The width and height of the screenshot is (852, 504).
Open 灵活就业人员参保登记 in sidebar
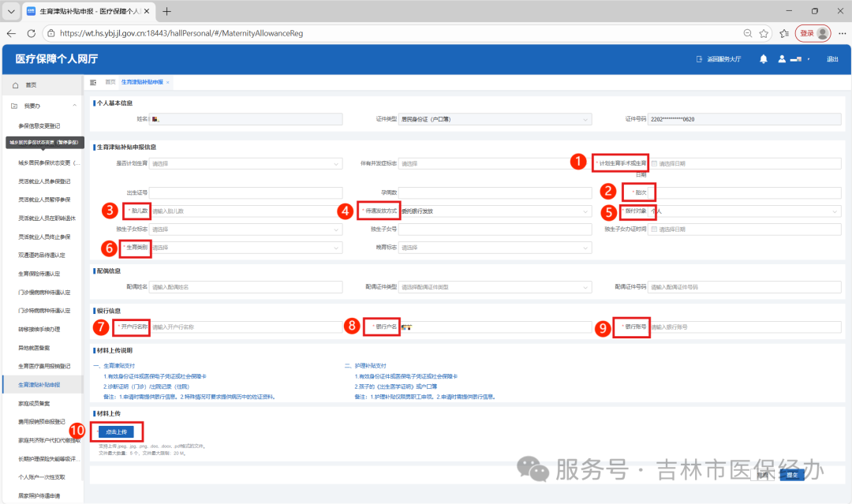pyautogui.click(x=43, y=181)
